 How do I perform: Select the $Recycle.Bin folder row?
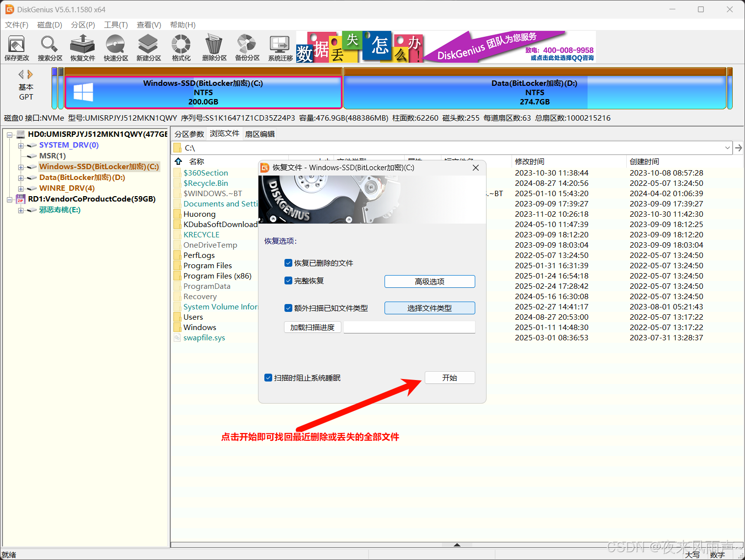point(206,183)
